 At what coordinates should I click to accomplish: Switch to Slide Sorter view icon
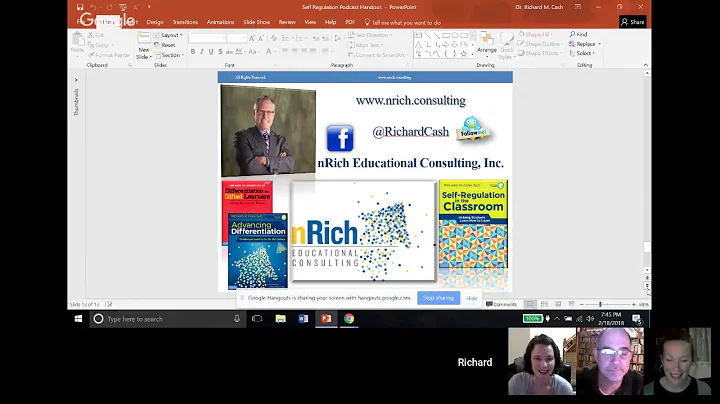tap(544, 304)
